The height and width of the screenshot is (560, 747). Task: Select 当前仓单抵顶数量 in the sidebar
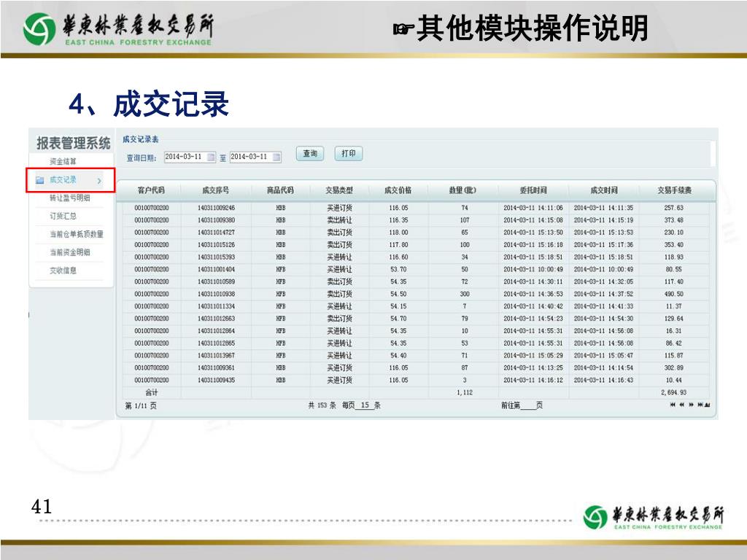click(x=76, y=235)
